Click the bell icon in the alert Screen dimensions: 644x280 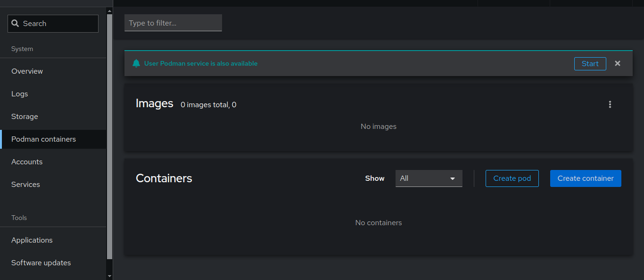click(136, 63)
